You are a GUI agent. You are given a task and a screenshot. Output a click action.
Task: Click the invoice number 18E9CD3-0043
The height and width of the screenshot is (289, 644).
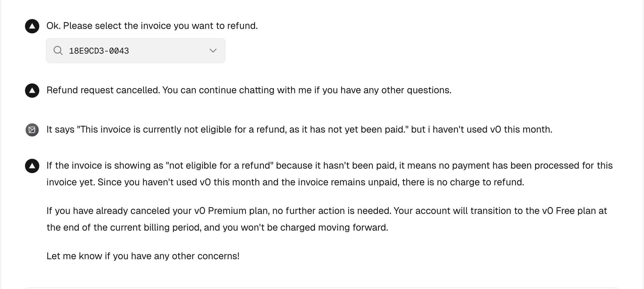coord(99,51)
